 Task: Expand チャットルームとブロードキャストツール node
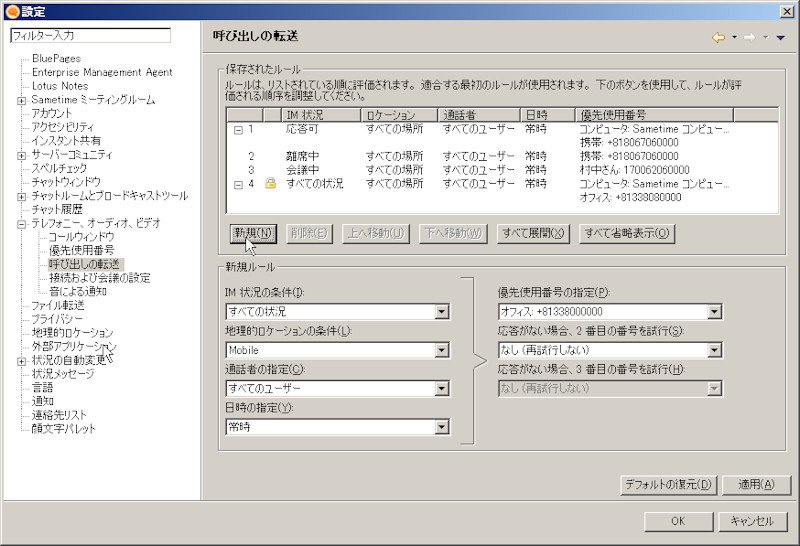(x=21, y=196)
